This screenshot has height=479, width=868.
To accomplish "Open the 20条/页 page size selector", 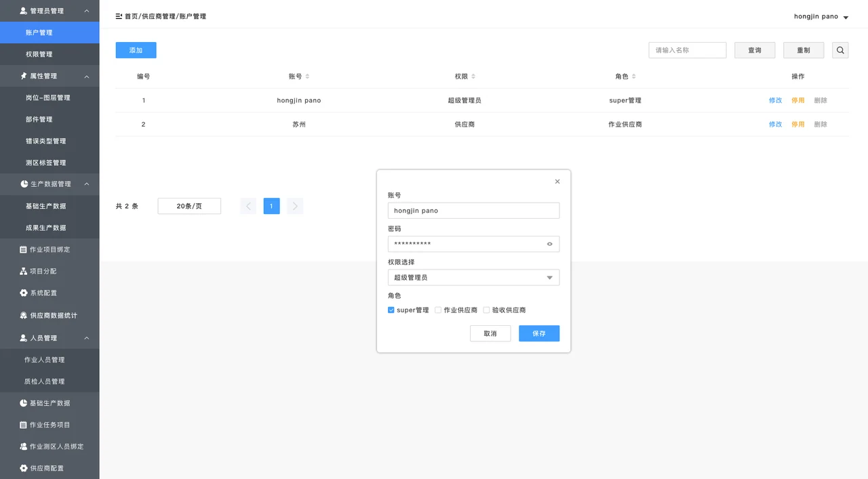I will (189, 206).
